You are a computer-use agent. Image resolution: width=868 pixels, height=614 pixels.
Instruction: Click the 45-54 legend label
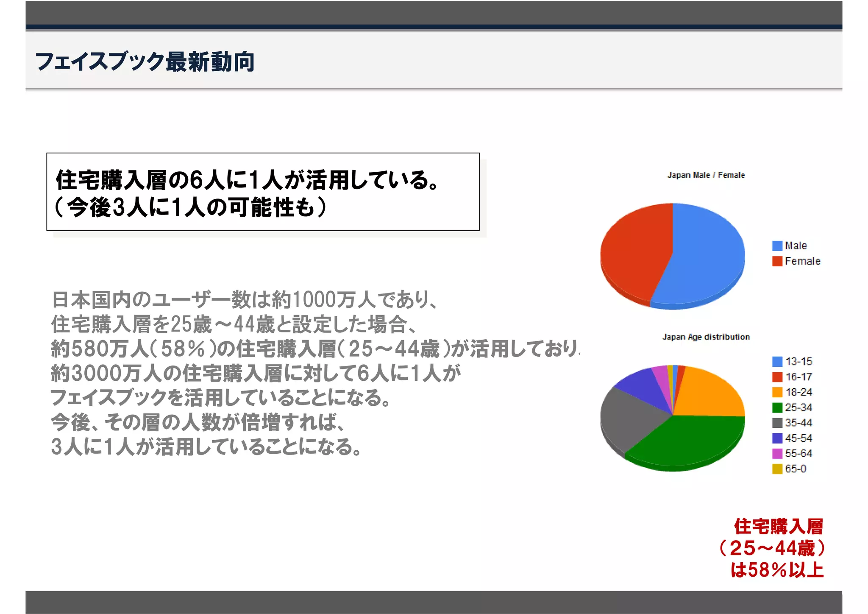[x=798, y=438]
